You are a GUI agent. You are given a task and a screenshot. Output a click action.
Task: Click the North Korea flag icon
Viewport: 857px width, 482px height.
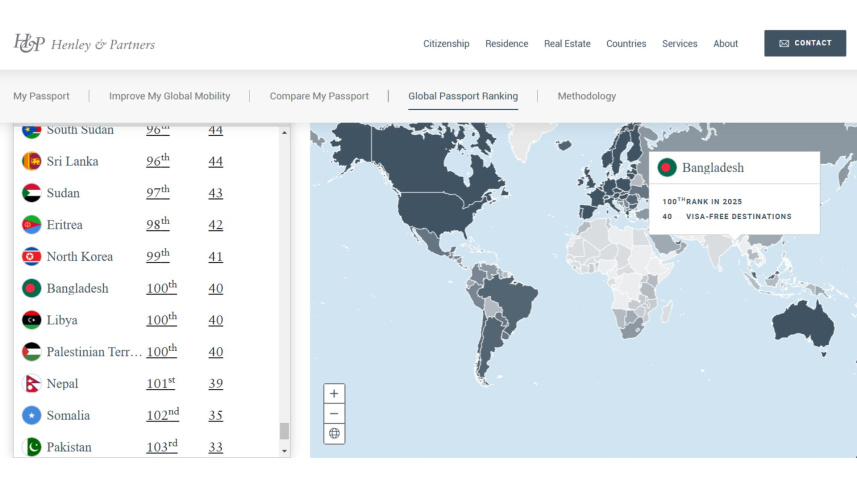tap(32, 257)
